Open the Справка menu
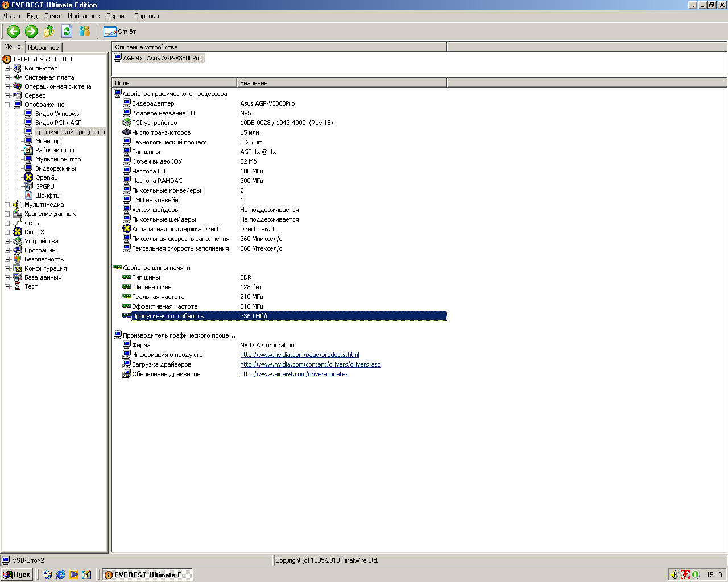Viewport: 728px width, 582px height. [x=147, y=16]
